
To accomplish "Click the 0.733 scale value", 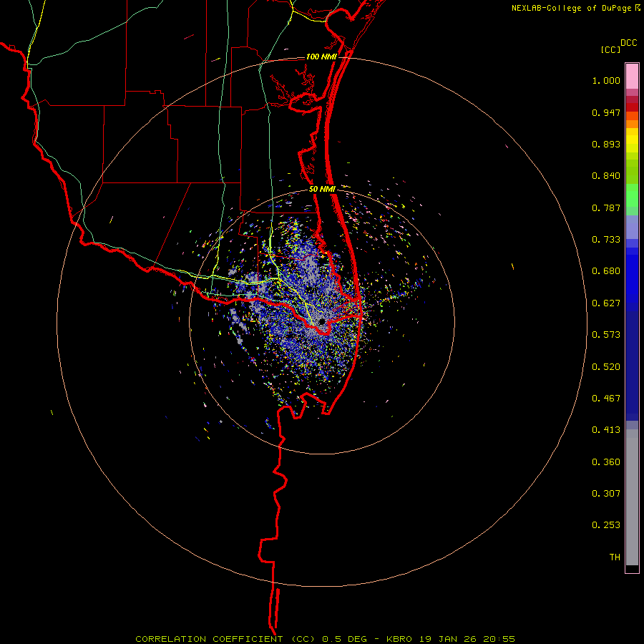I will coord(606,240).
